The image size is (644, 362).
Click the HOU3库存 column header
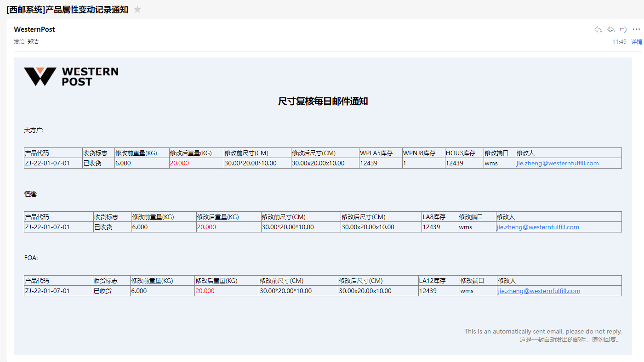click(461, 153)
